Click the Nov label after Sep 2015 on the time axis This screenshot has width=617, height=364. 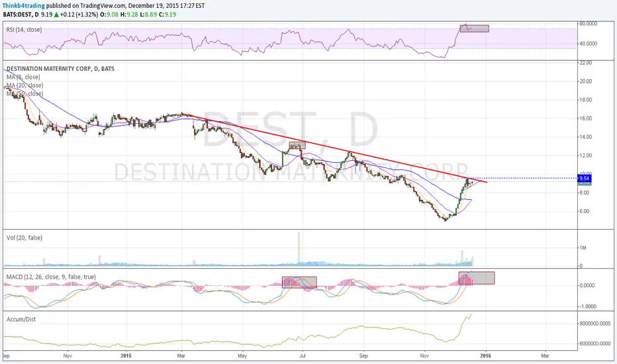point(424,356)
